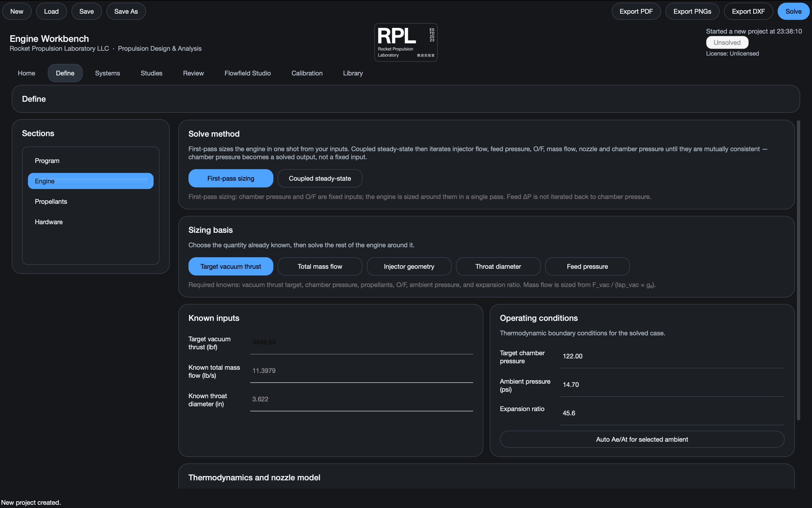Click the RPL Rocket Propulsion Laboratory logo

point(406,42)
